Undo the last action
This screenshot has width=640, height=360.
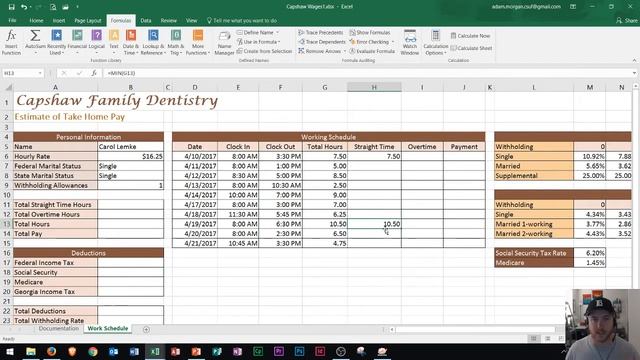pyautogui.click(x=24, y=7)
